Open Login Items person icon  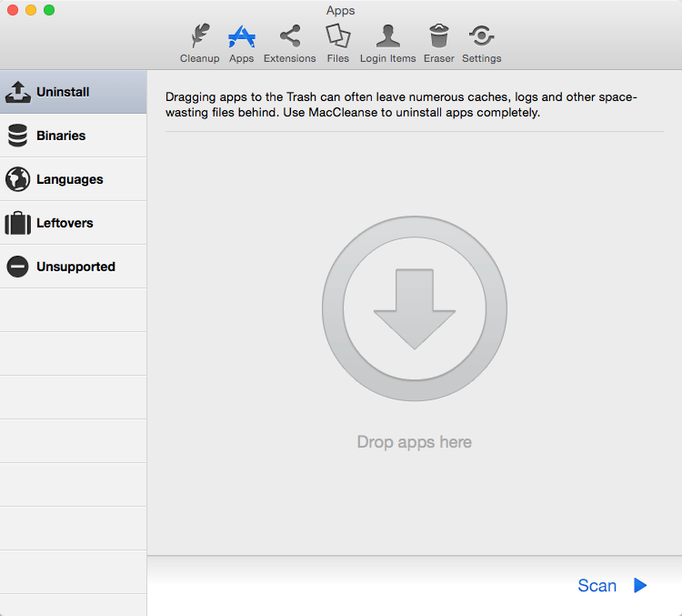[388, 35]
